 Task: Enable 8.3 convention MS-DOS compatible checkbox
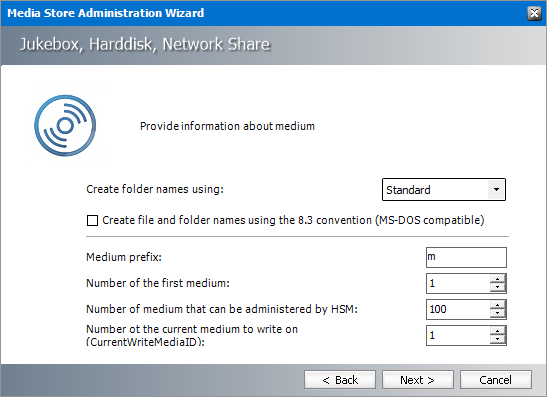[92, 220]
